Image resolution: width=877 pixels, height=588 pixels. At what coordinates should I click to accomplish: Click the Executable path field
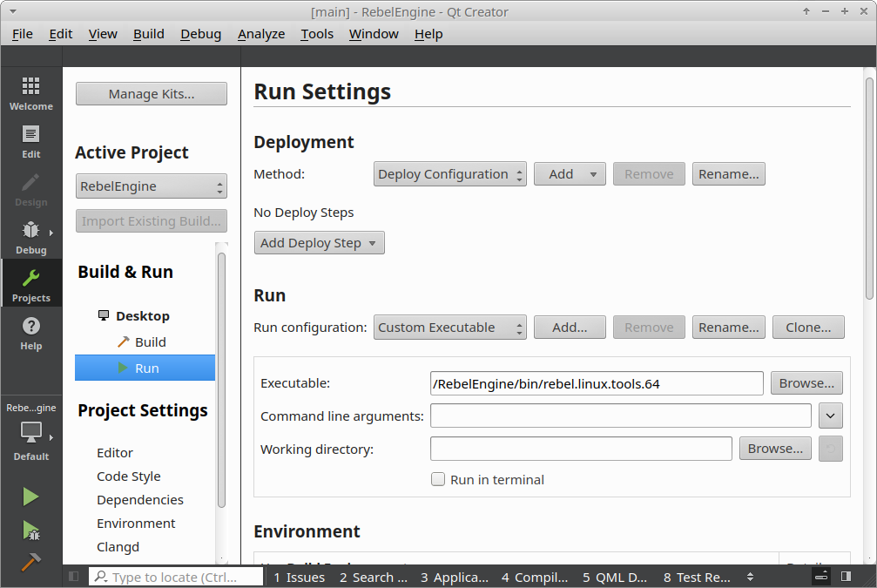pos(597,384)
